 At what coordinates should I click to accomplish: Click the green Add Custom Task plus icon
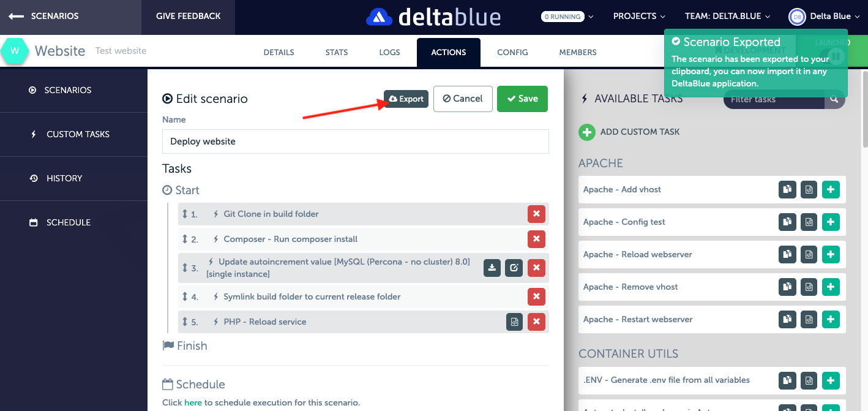[587, 132]
